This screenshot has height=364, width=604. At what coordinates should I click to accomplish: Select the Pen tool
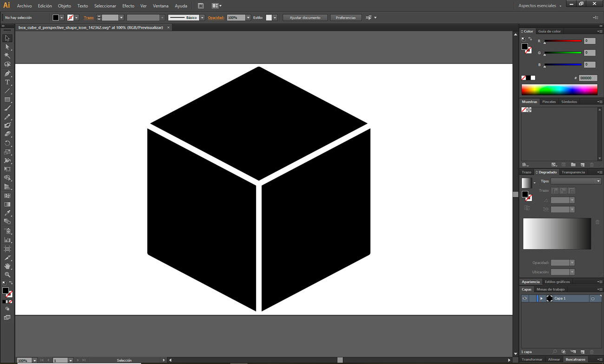pyautogui.click(x=7, y=73)
